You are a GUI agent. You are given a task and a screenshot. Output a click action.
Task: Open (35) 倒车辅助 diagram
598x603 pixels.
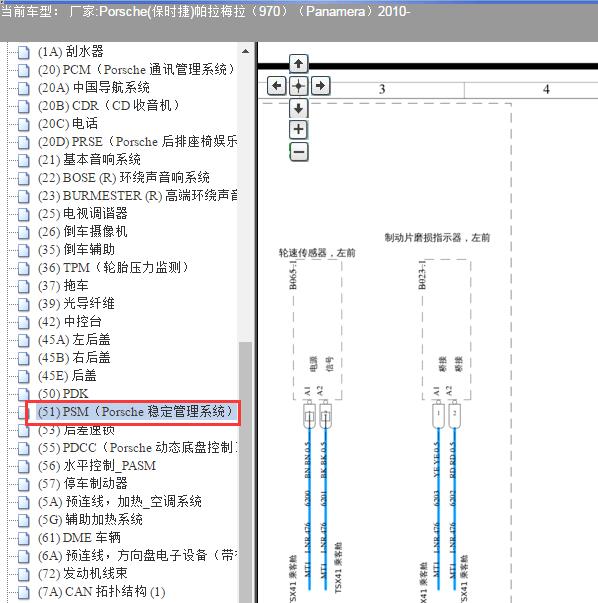pos(76,250)
